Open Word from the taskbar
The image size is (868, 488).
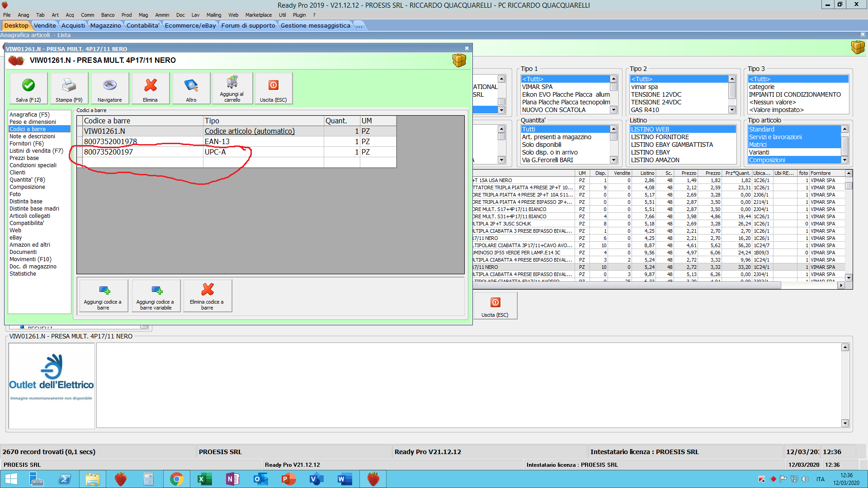click(344, 479)
